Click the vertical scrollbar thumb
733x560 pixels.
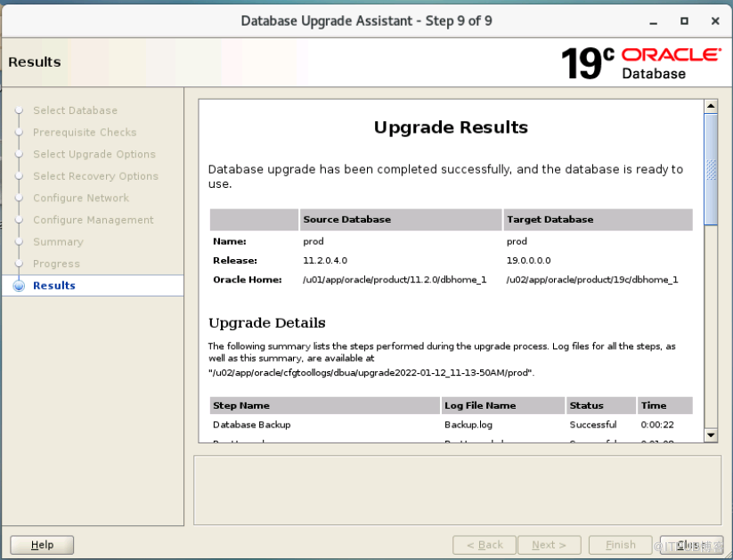click(711, 169)
